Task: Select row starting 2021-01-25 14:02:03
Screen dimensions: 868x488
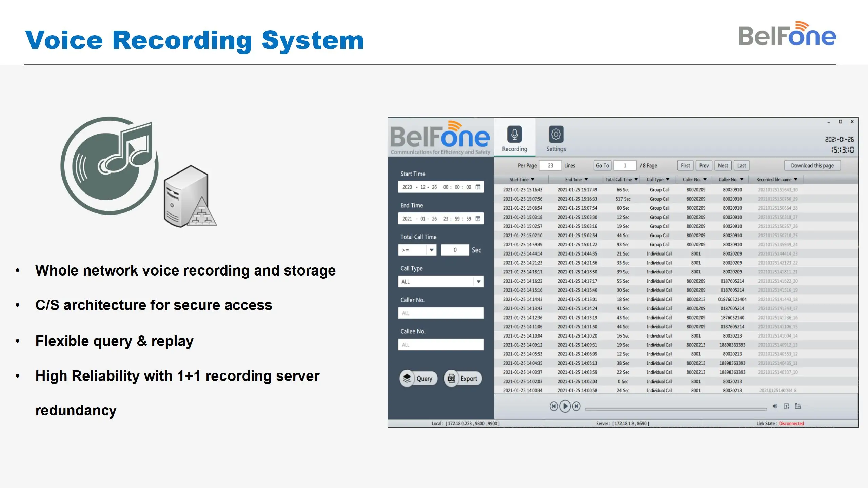Action: pos(675,381)
